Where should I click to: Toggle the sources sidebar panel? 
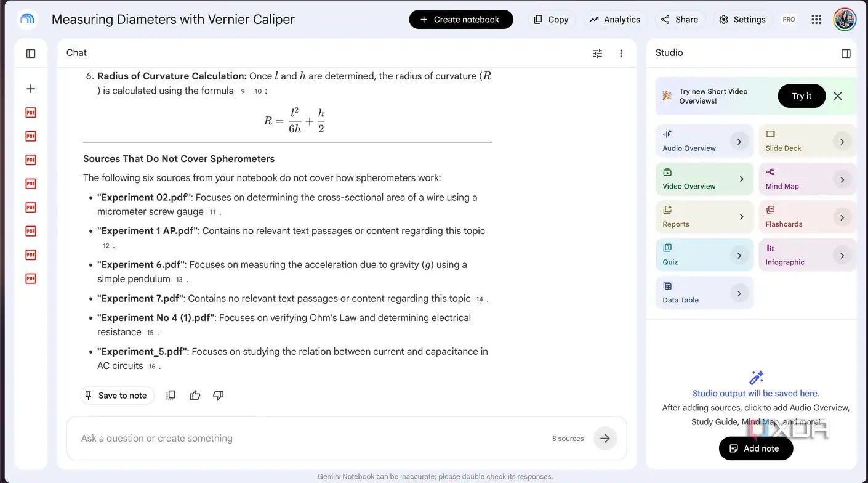click(x=31, y=54)
